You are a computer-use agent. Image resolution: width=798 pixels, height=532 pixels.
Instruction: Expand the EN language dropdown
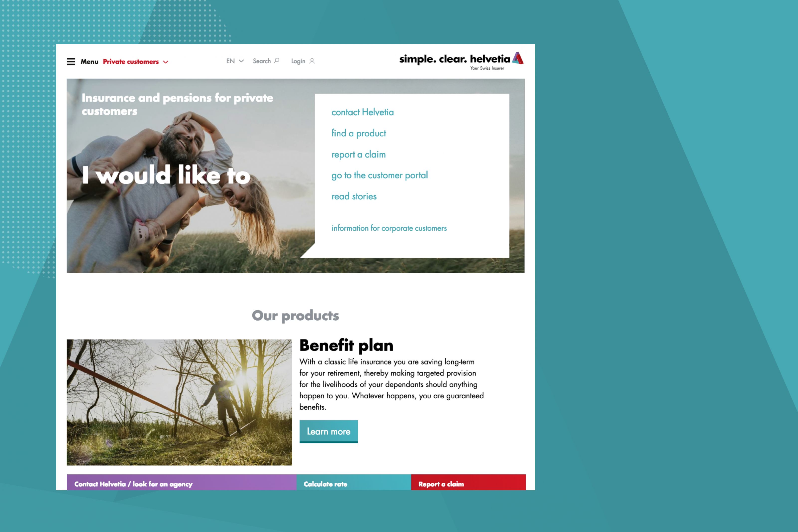[234, 61]
